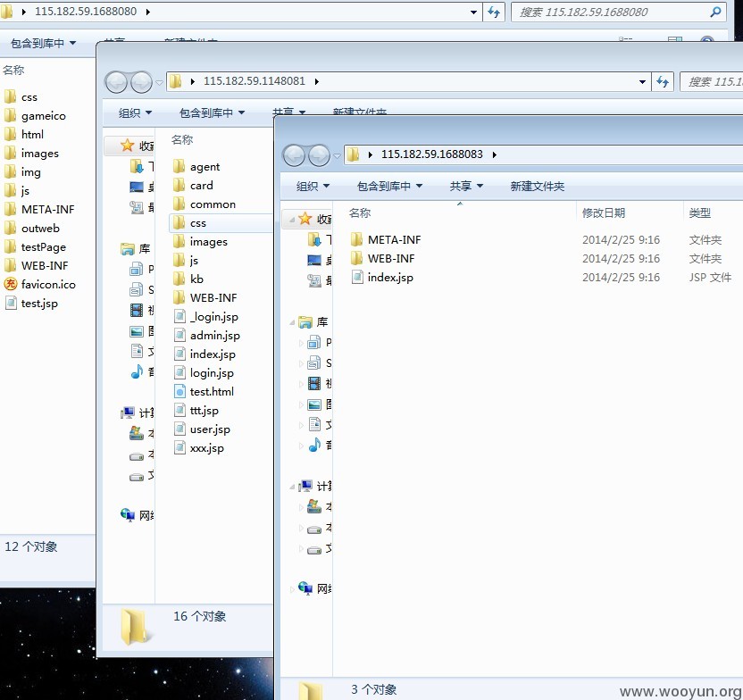The width and height of the screenshot is (743, 700).
Task: Click search field in 8081 window
Action: coord(712,82)
